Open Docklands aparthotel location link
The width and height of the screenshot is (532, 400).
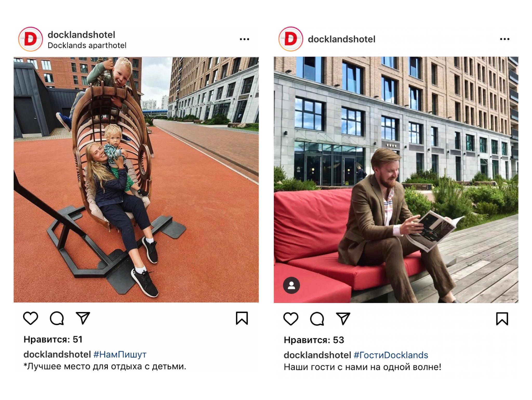87,46
